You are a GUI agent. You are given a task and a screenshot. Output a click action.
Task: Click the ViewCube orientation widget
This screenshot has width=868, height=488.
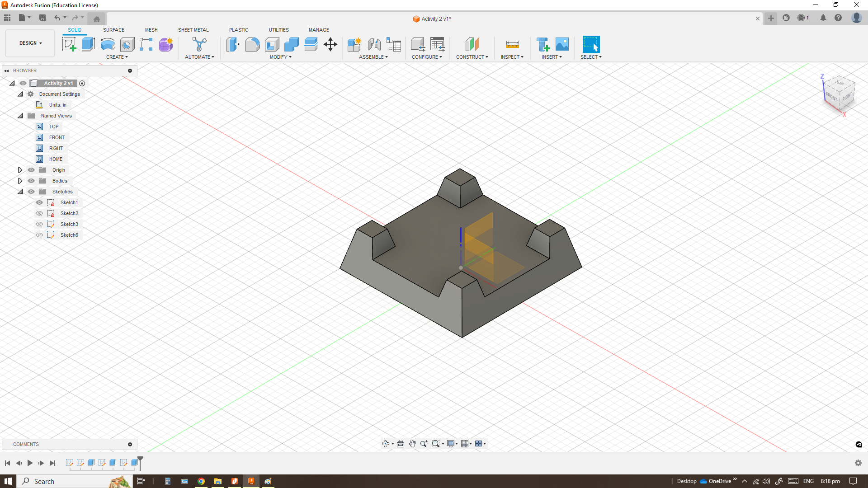839,94
